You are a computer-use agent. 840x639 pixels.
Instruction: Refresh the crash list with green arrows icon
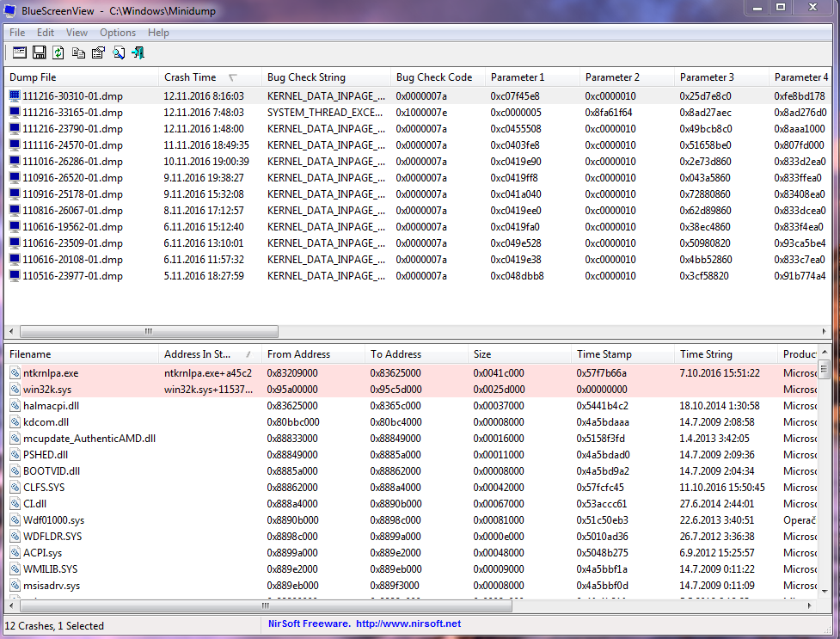tap(58, 52)
